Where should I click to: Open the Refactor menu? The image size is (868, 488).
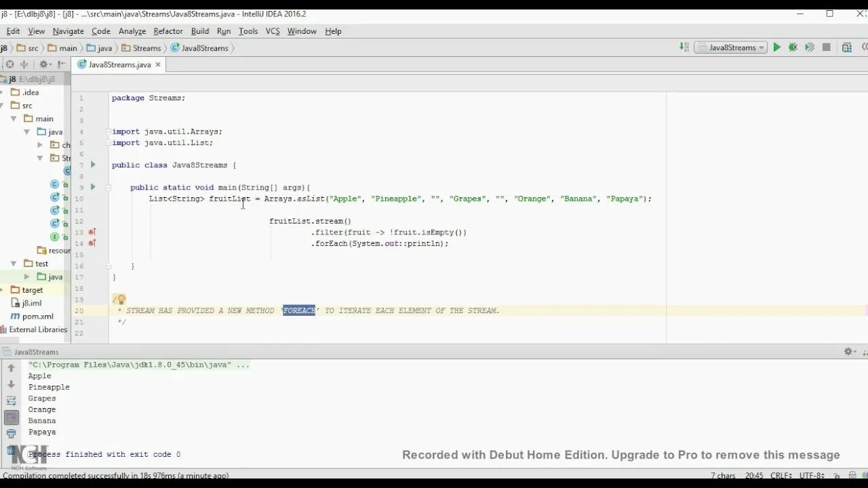[x=168, y=31]
